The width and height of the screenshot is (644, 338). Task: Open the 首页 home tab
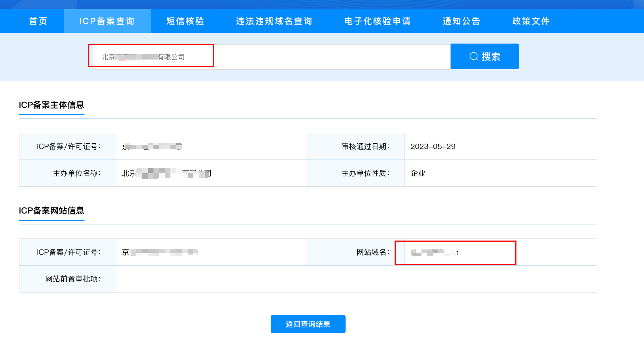coord(38,21)
